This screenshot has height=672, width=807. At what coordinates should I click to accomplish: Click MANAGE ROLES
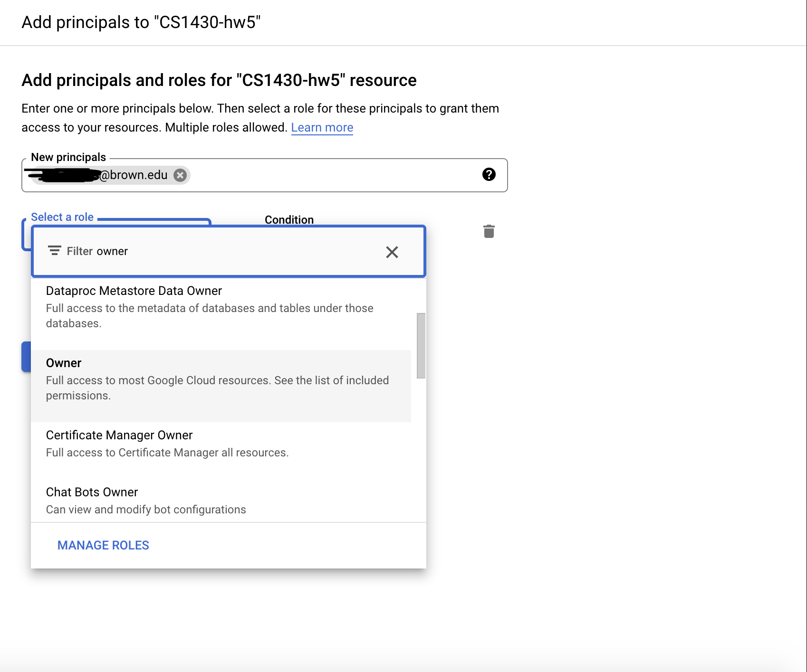point(103,545)
